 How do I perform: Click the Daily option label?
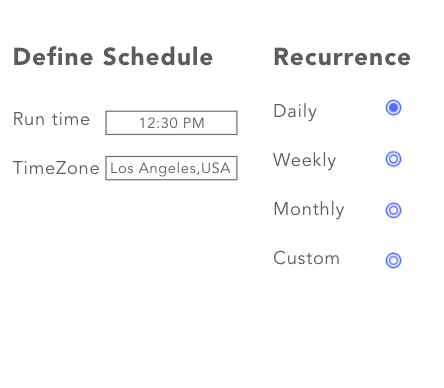[x=295, y=112]
